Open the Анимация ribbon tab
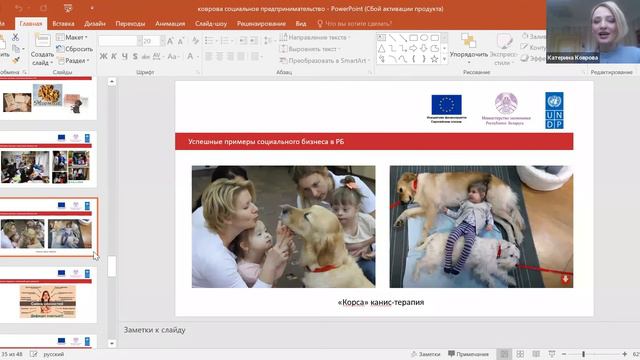 (x=170, y=24)
